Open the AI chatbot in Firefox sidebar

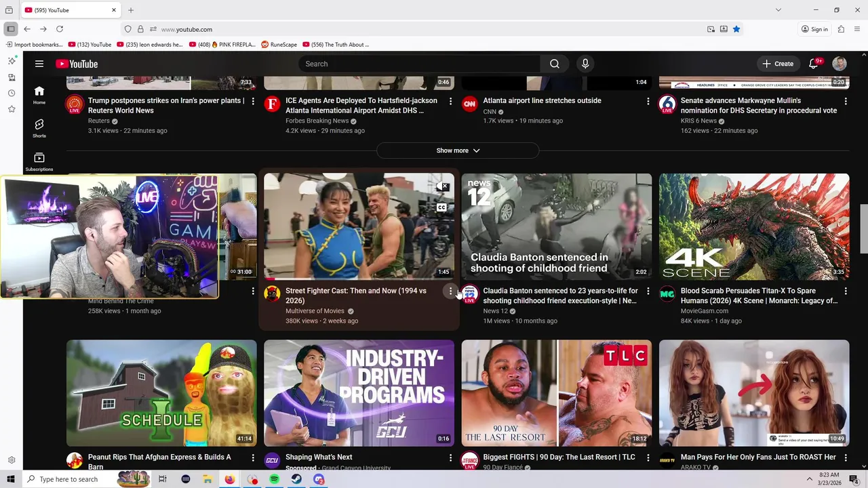pyautogui.click(x=12, y=61)
